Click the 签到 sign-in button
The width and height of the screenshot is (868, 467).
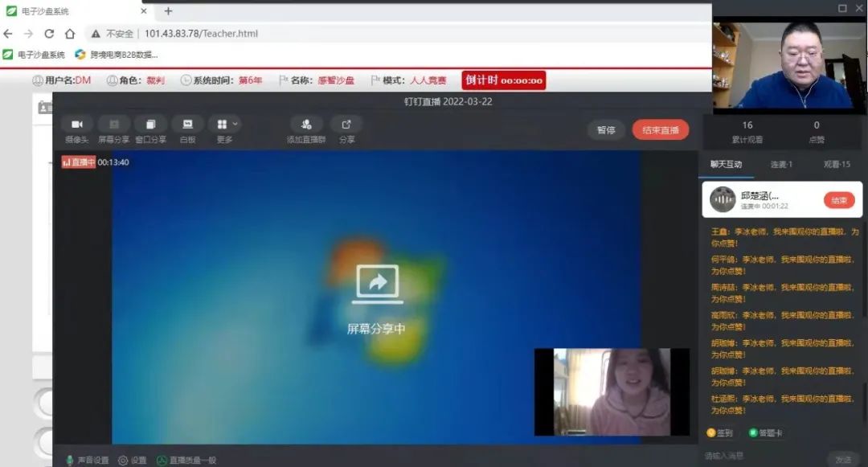pyautogui.click(x=719, y=433)
